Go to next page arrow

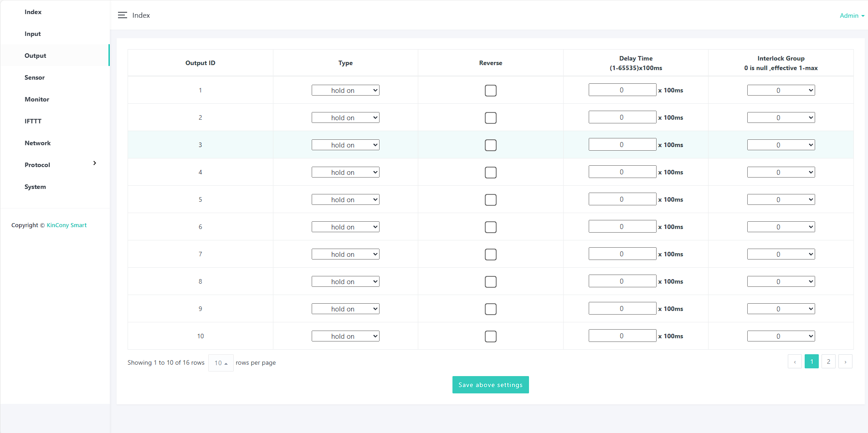pos(845,362)
